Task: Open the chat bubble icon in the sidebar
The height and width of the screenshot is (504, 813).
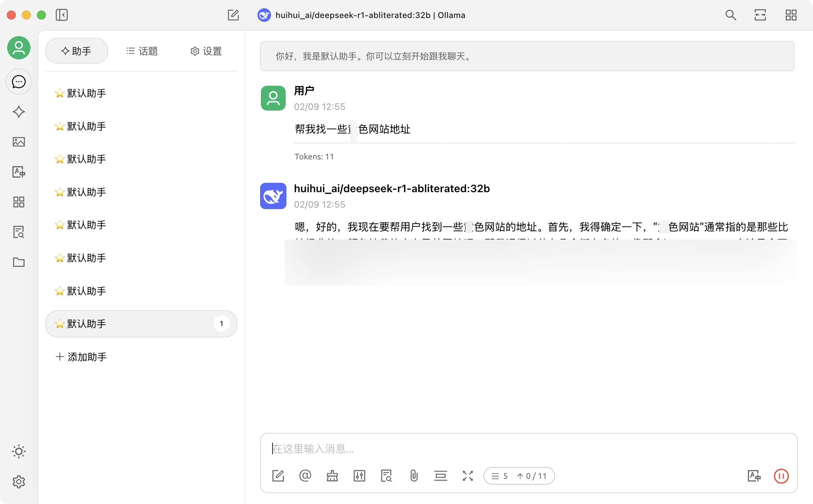Action: (x=19, y=82)
